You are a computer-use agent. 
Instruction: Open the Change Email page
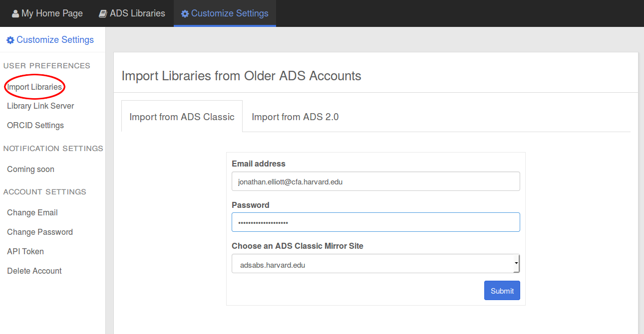[x=32, y=213]
